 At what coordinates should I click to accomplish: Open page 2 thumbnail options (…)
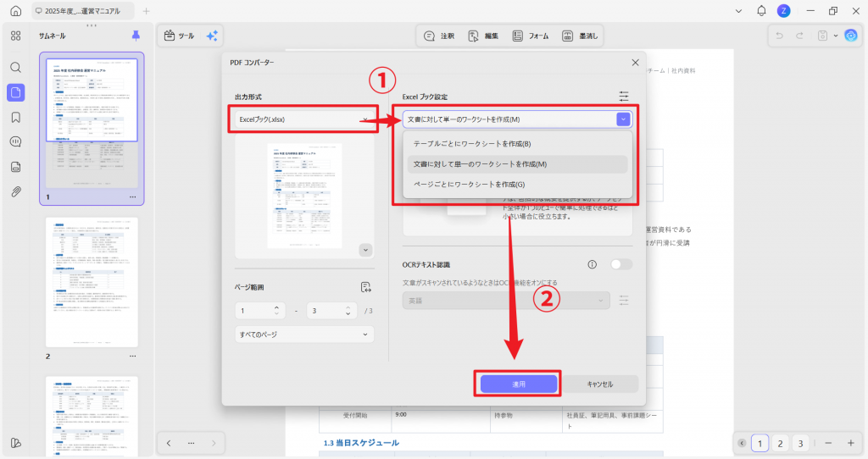(133, 357)
